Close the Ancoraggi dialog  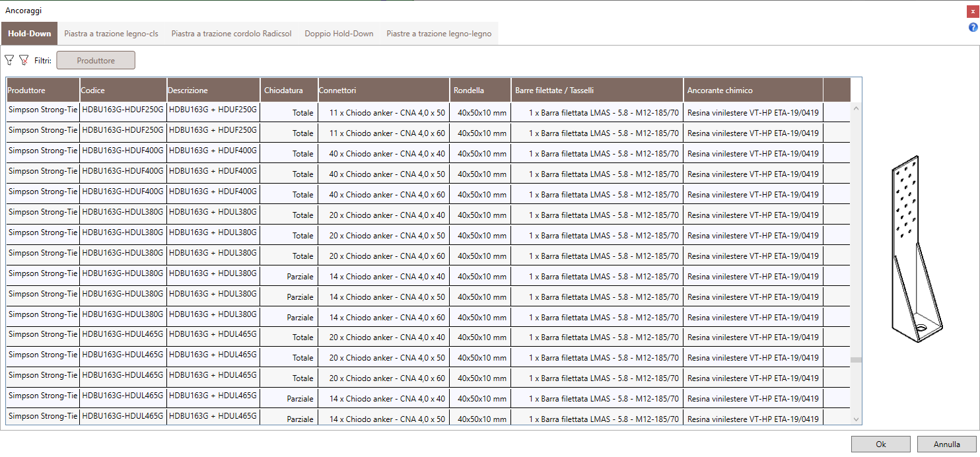[x=973, y=11]
